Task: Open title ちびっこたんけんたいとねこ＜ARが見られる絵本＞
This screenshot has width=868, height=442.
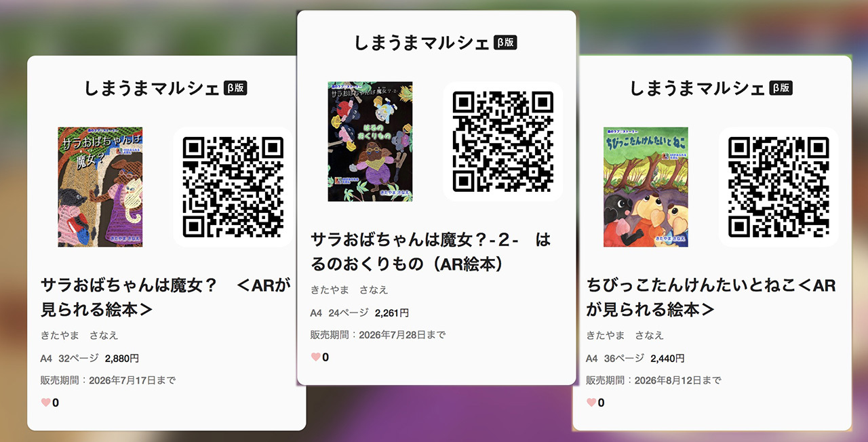Action: 711,297
